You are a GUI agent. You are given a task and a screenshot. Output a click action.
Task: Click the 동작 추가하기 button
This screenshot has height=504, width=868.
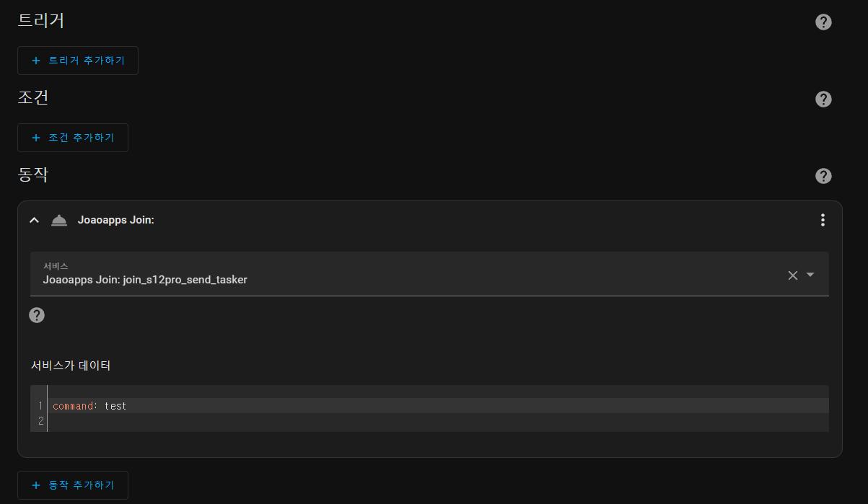(73, 485)
